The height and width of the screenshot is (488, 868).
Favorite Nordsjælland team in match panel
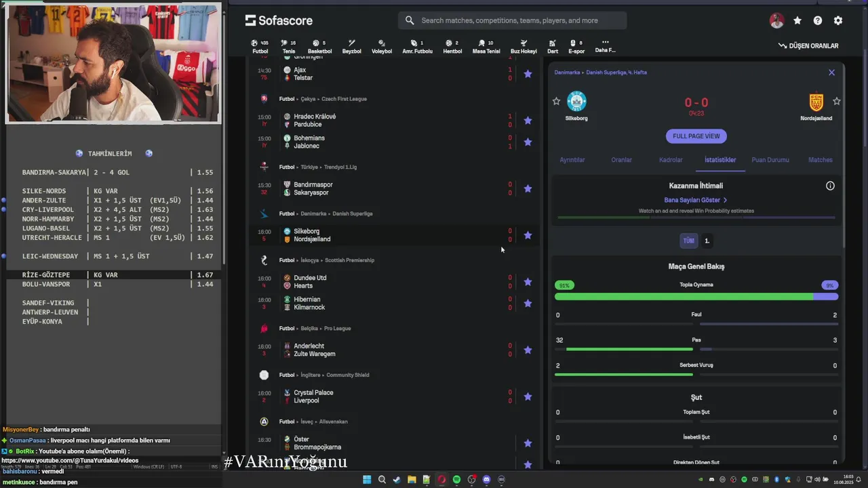pos(836,101)
